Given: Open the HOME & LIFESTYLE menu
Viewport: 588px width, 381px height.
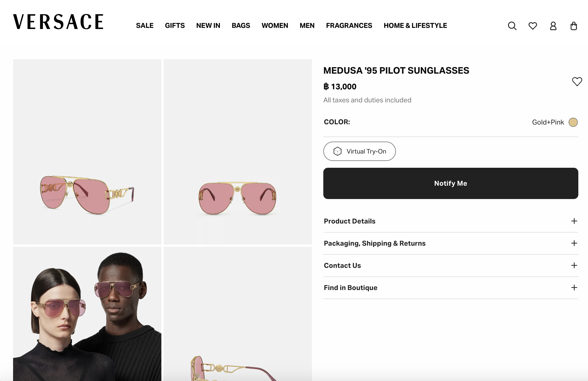Looking at the screenshot, I should tap(415, 26).
